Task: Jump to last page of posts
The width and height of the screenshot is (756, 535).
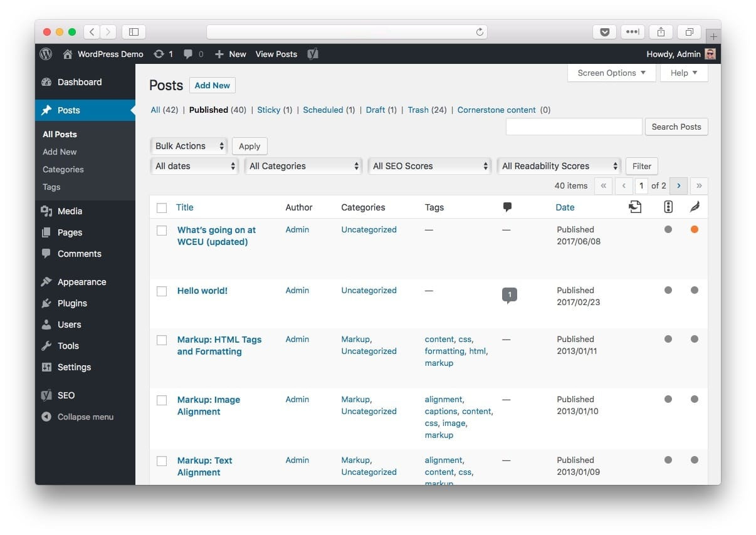Action: click(x=699, y=185)
